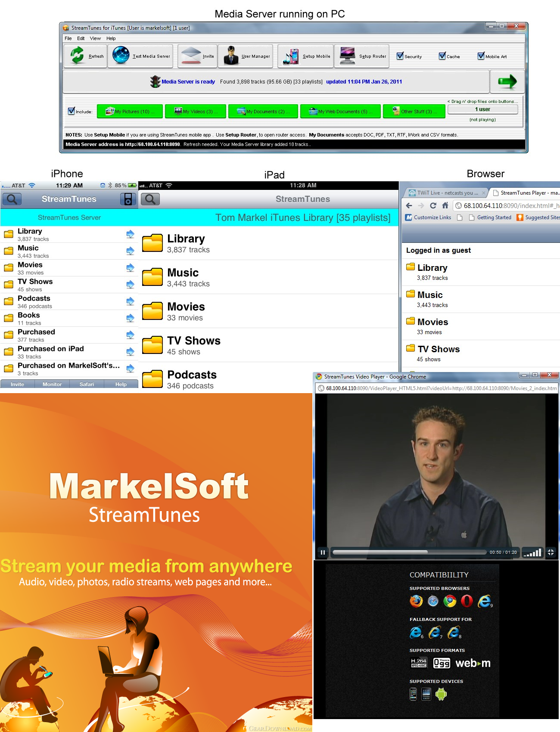560x732 pixels.
Task: Click the 1 user button
Action: pos(482,109)
